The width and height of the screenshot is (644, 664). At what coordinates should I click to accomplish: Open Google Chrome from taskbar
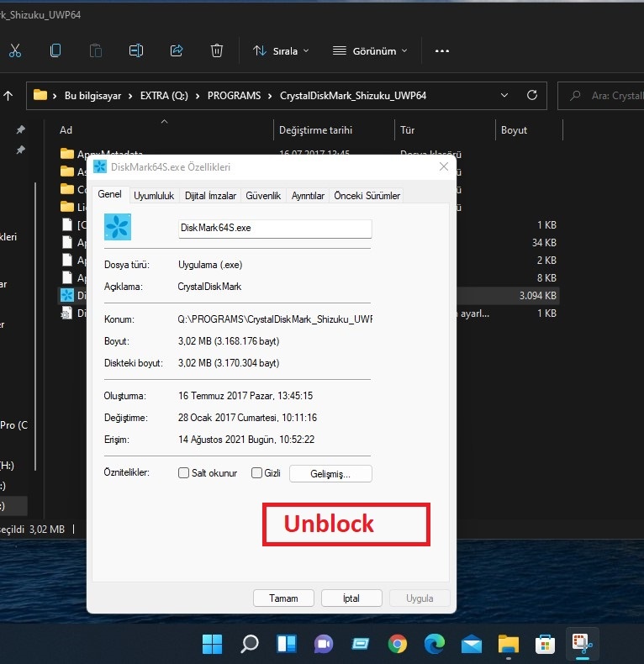click(x=398, y=644)
